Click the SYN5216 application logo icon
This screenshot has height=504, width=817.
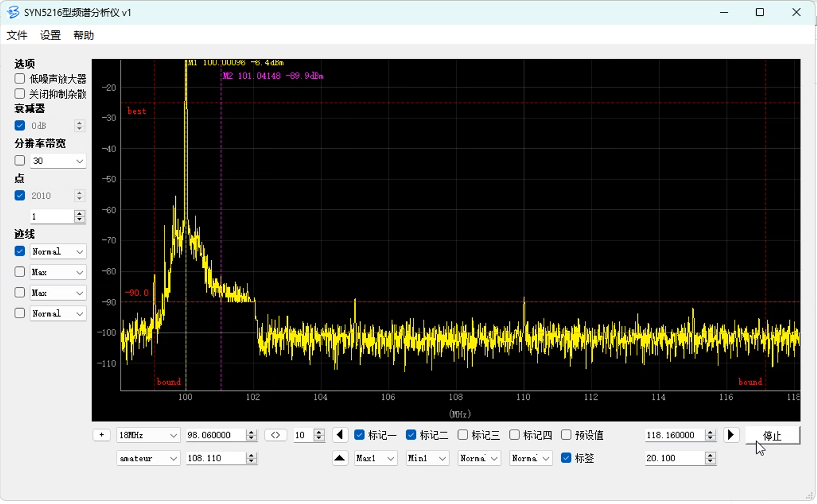(x=13, y=12)
